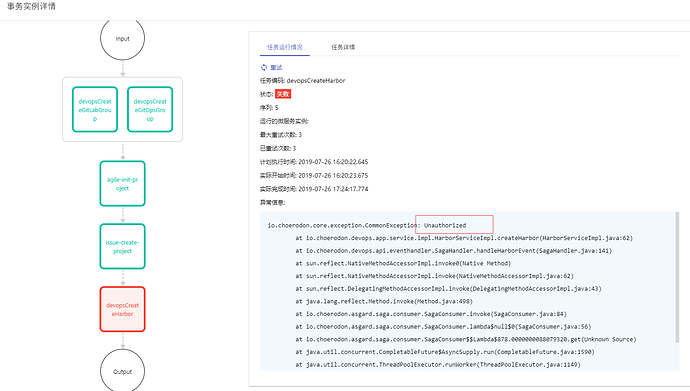Click stack line ThreadPoolExecutor.runWorker

[x=438, y=365]
